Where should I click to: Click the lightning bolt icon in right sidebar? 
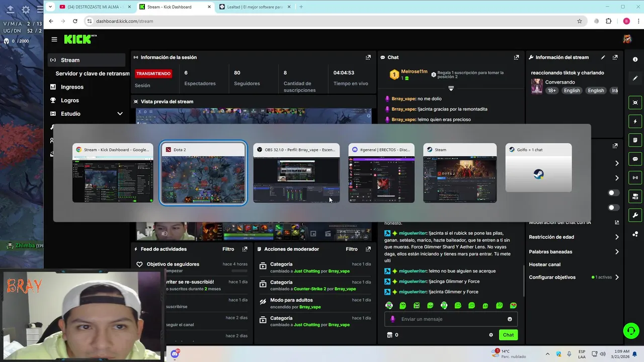point(635,121)
